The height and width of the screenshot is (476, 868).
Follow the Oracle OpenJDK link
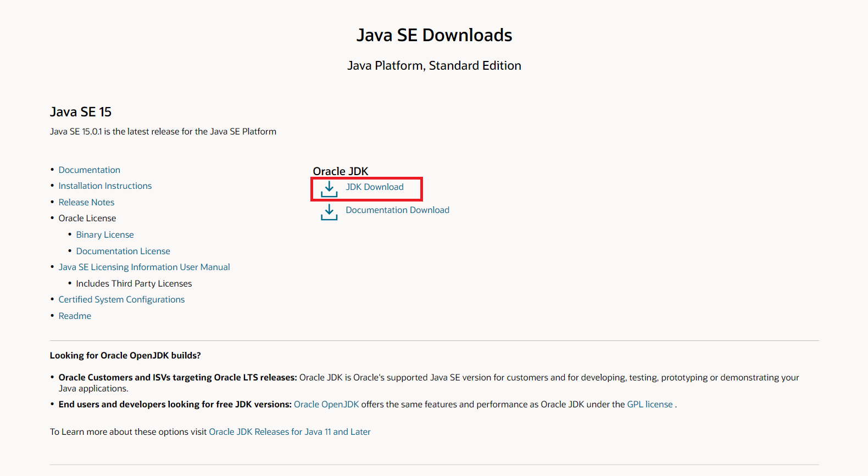pyautogui.click(x=326, y=404)
